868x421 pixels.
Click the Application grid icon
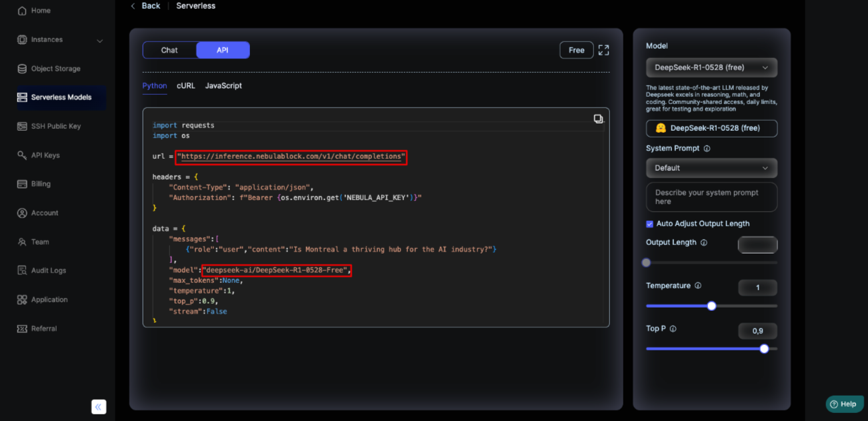[x=22, y=300]
